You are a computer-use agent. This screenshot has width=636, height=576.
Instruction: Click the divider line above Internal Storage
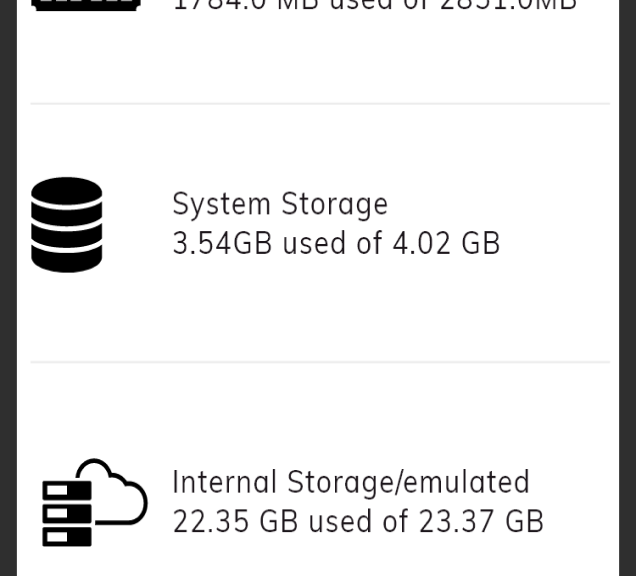pos(320,362)
